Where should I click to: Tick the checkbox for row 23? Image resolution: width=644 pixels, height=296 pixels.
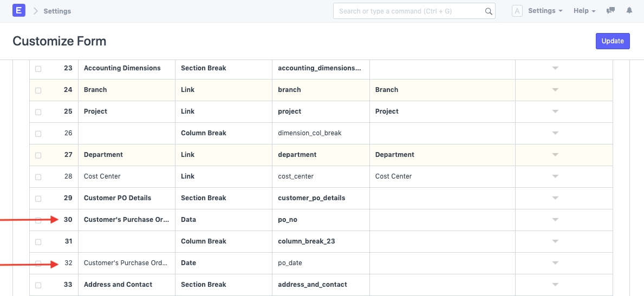38,69
